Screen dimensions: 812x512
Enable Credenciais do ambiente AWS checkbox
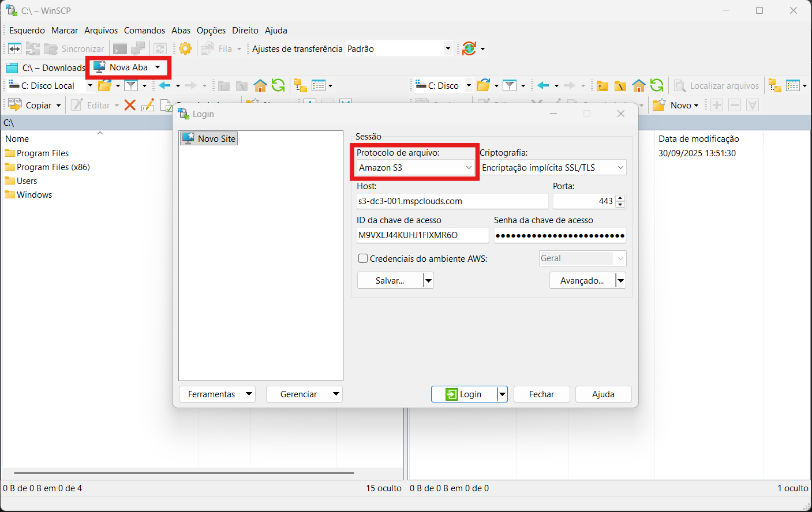tap(363, 259)
